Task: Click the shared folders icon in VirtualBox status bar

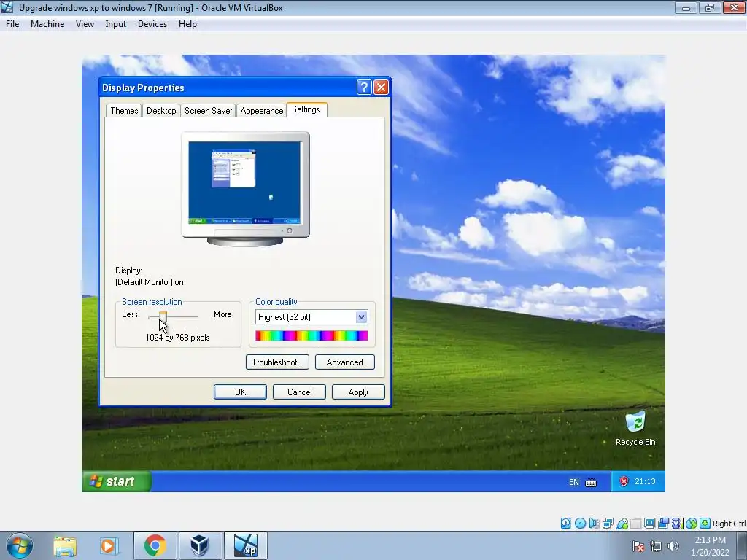Action: click(x=635, y=524)
